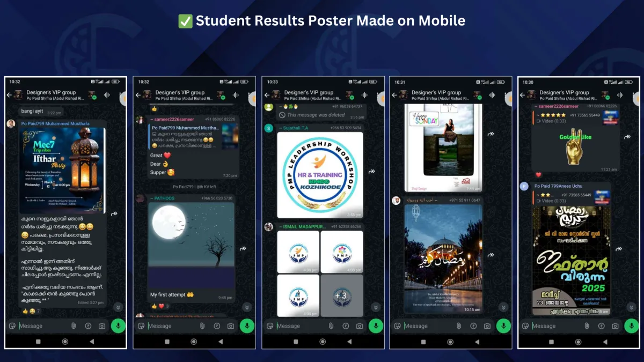
Task: Jump to latest messages in the Ifthar Party phone
Action: (x=118, y=307)
